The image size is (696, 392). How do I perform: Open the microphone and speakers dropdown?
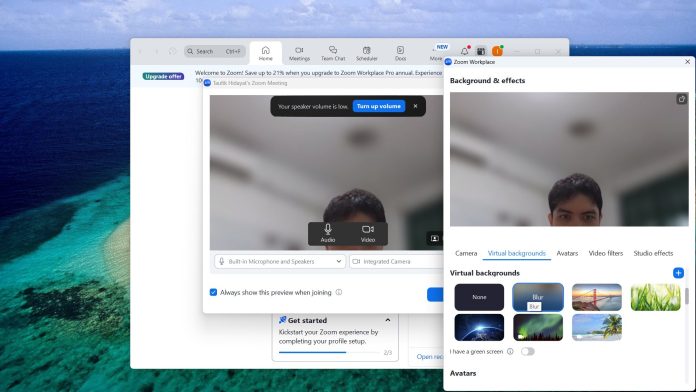point(280,261)
